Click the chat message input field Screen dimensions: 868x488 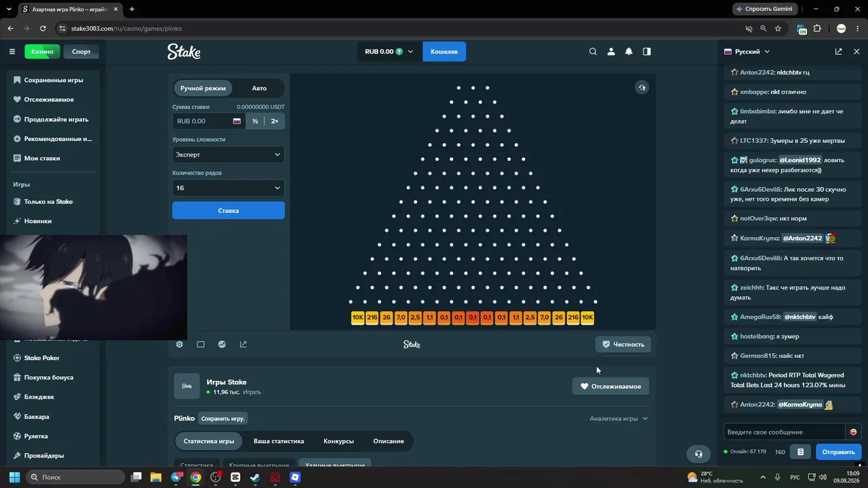pyautogui.click(x=785, y=432)
